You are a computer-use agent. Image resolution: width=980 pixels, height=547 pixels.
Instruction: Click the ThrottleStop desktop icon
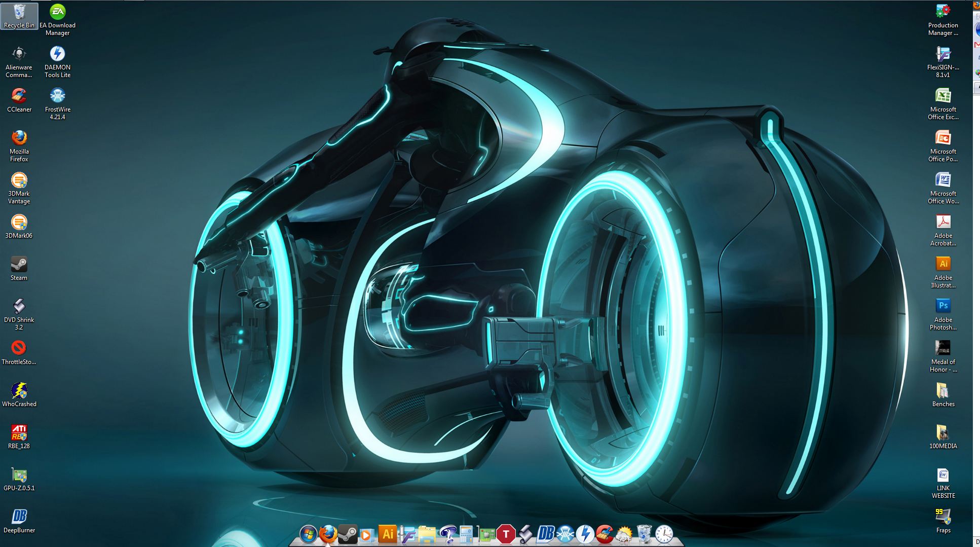coord(19,352)
